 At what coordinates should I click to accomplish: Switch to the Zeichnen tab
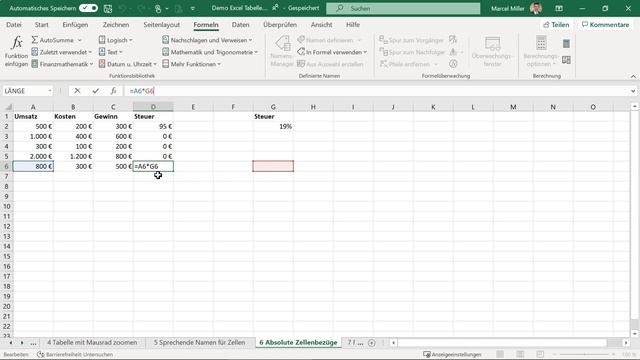point(116,25)
